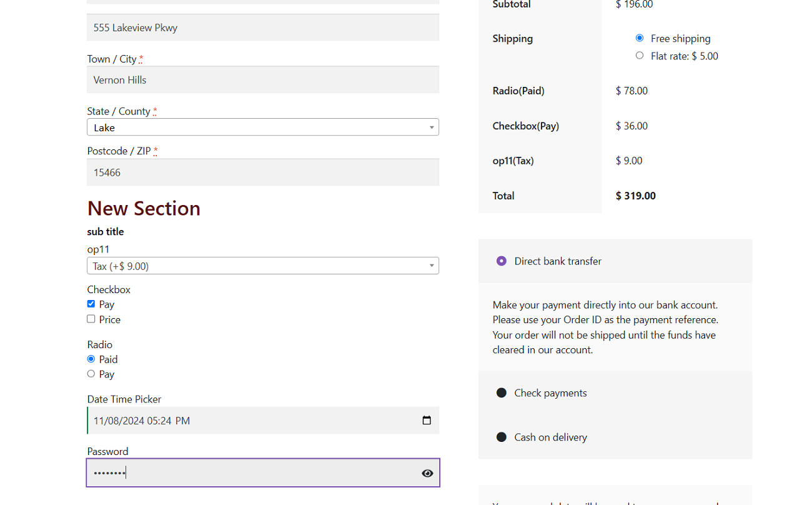812x505 pixels.
Task: Click the Postcode / ZIP field
Action: click(x=263, y=172)
